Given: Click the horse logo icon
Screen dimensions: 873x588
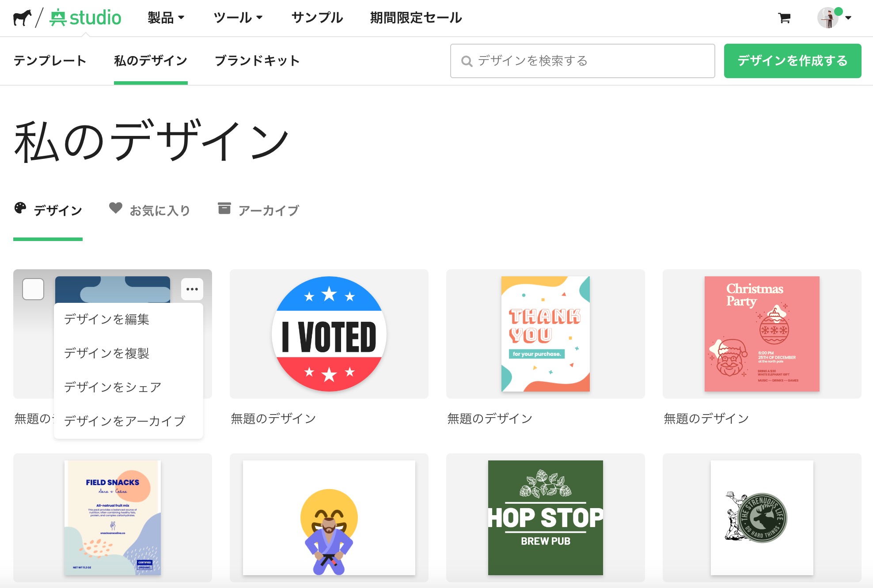Looking at the screenshot, I should click(x=21, y=18).
